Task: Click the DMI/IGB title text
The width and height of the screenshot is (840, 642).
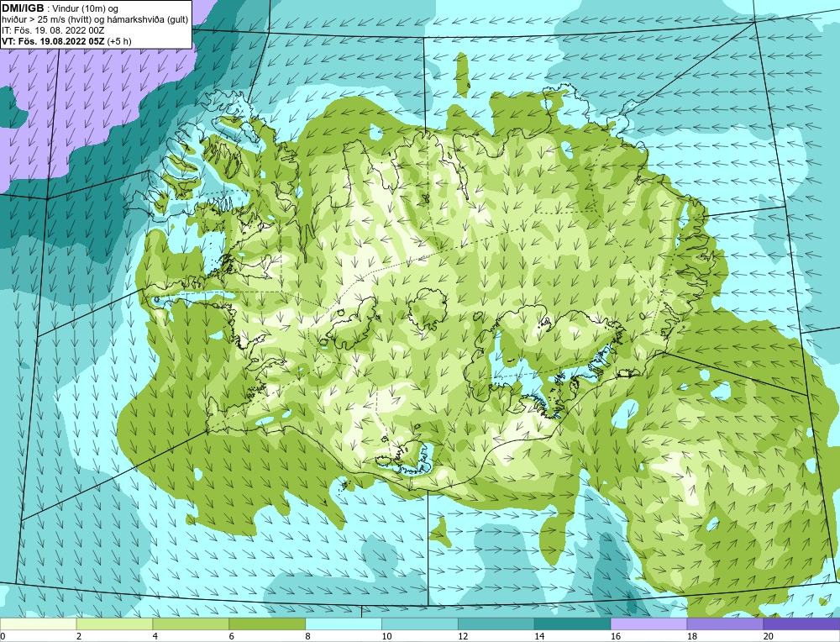Action: 23,8
